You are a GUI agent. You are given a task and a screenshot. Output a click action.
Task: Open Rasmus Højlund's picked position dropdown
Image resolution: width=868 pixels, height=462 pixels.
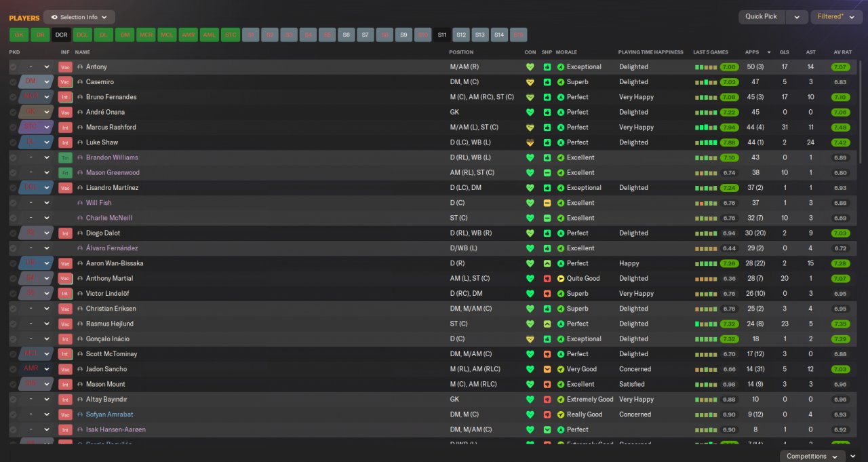tap(36, 324)
